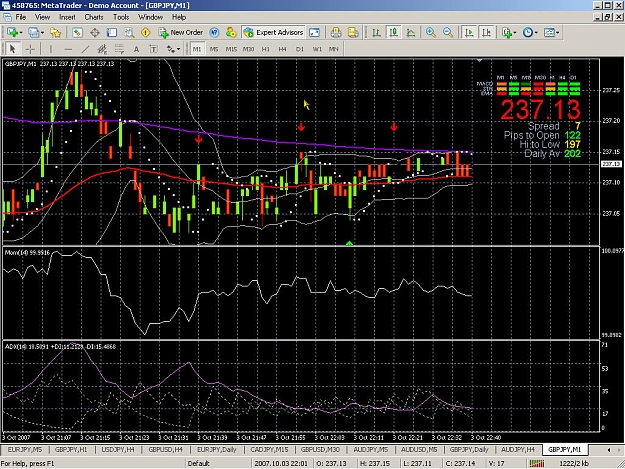The height and width of the screenshot is (469, 625).
Task: Switch to M5 timeframe
Action: tap(214, 49)
